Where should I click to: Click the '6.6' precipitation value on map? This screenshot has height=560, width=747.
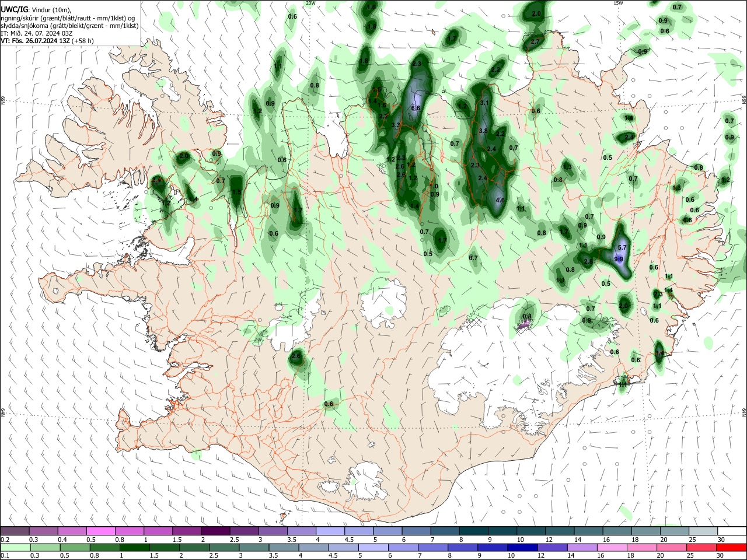[416, 108]
